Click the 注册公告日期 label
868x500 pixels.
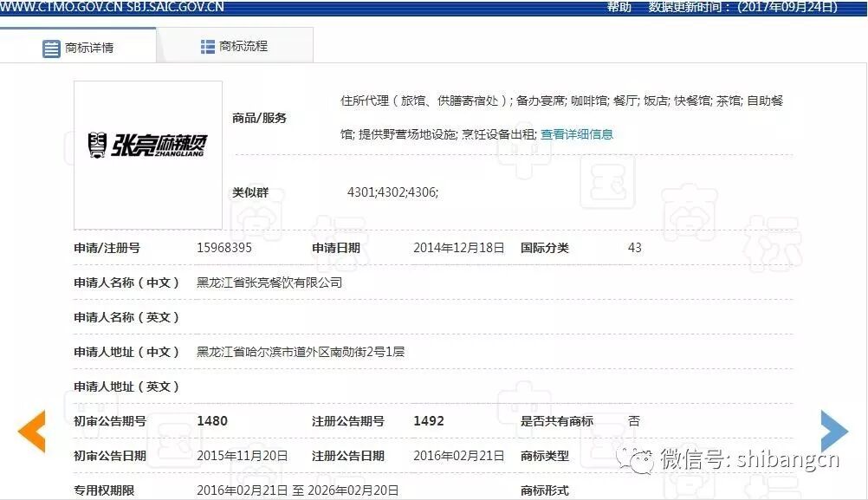(347, 456)
